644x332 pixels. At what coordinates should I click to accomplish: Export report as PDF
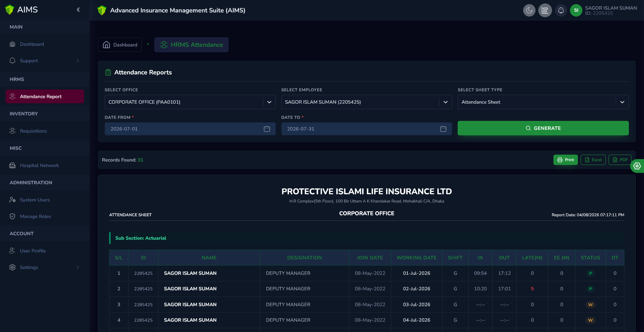pyautogui.click(x=620, y=160)
